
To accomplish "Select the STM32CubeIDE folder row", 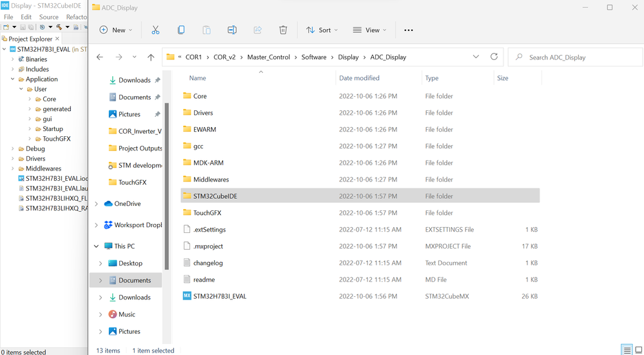I will pyautogui.click(x=360, y=196).
